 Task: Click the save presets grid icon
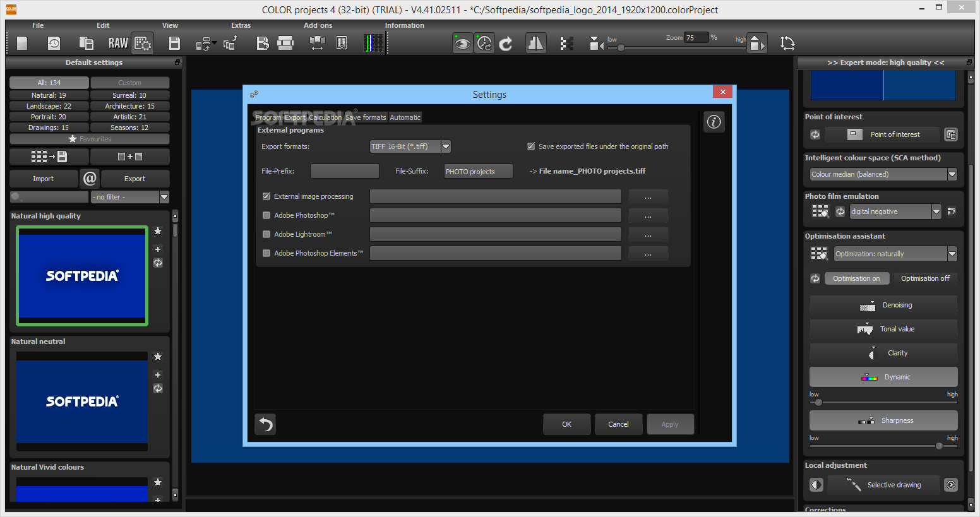pyautogui.click(x=49, y=157)
